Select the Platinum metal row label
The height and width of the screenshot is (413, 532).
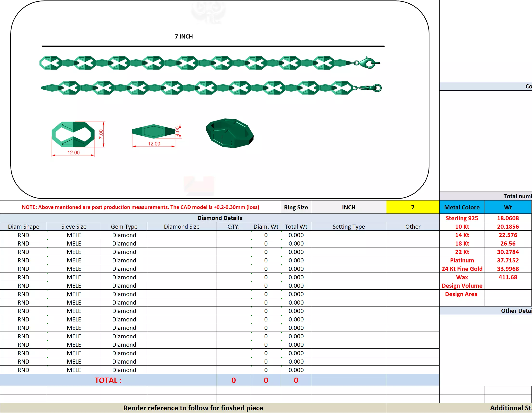tap(462, 260)
